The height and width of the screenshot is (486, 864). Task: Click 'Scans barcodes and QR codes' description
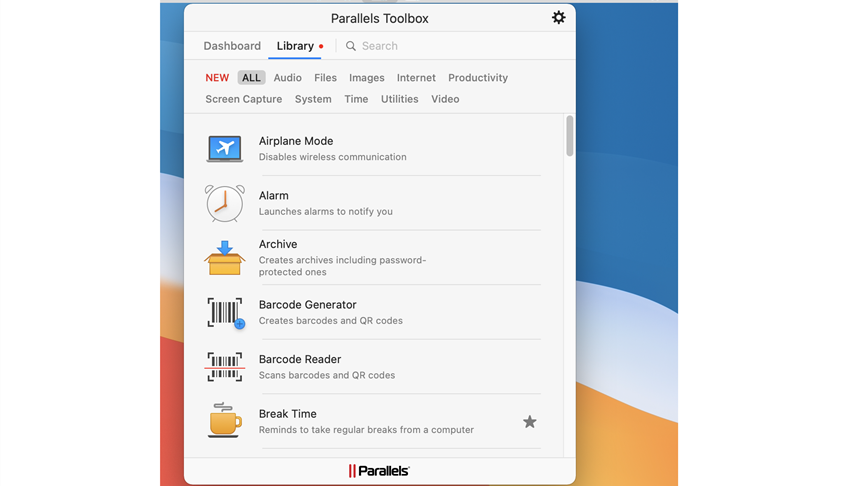pyautogui.click(x=327, y=375)
